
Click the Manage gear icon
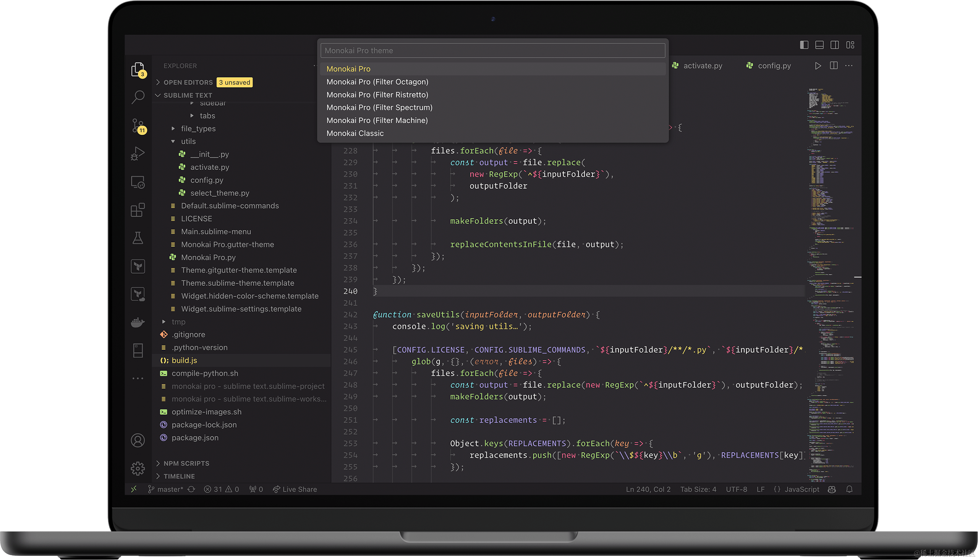point(138,468)
